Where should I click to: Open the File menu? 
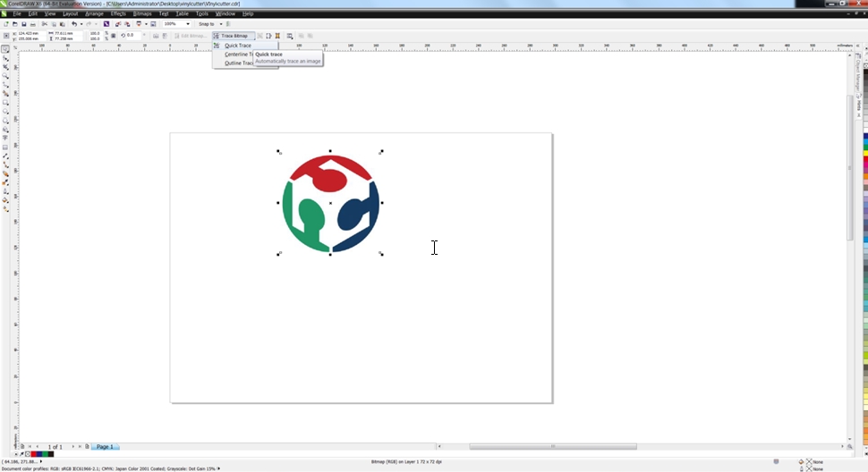click(17, 13)
